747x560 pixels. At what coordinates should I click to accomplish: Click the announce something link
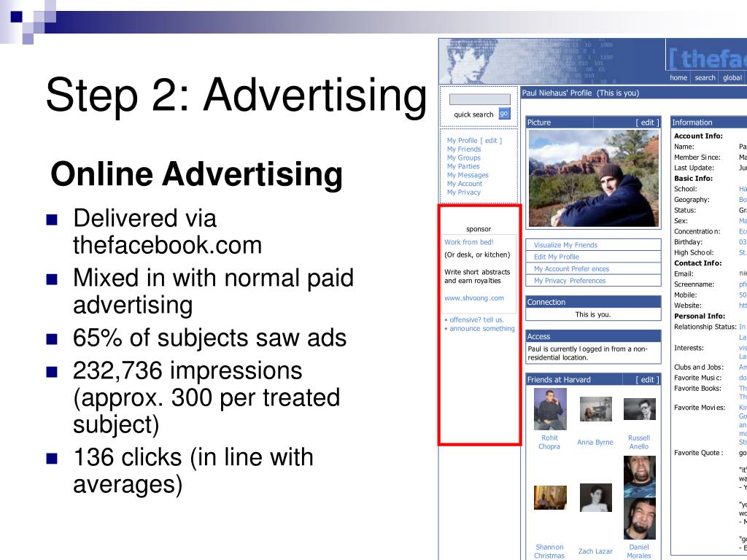(x=482, y=329)
